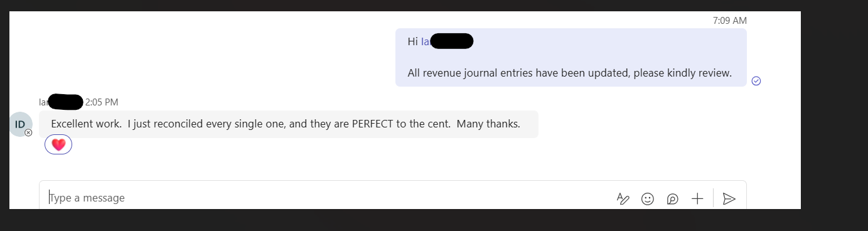This screenshot has height=231, width=868.
Task: Click the read receipt checkmark icon
Action: tap(756, 80)
